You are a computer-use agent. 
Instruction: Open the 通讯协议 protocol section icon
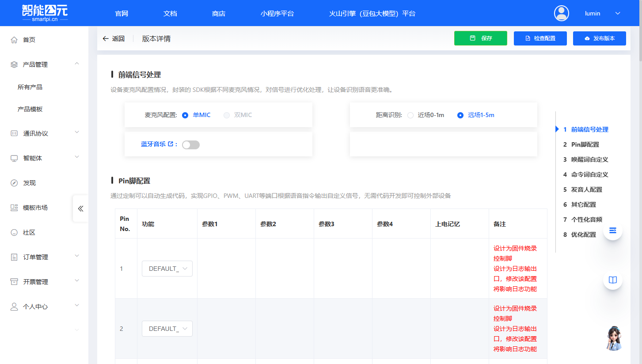[x=14, y=133]
